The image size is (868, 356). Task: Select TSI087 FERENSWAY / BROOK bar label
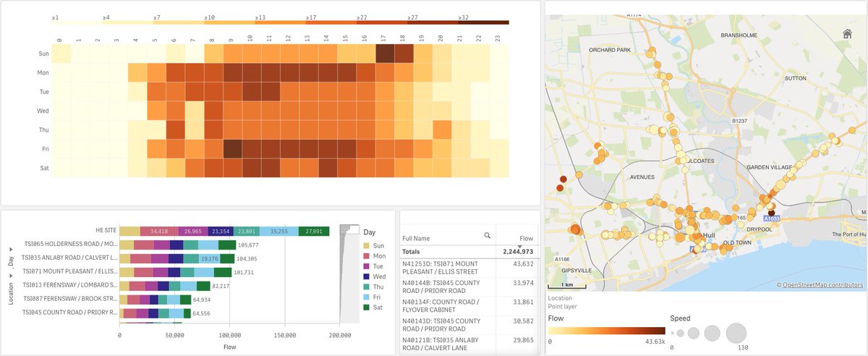[x=70, y=299]
